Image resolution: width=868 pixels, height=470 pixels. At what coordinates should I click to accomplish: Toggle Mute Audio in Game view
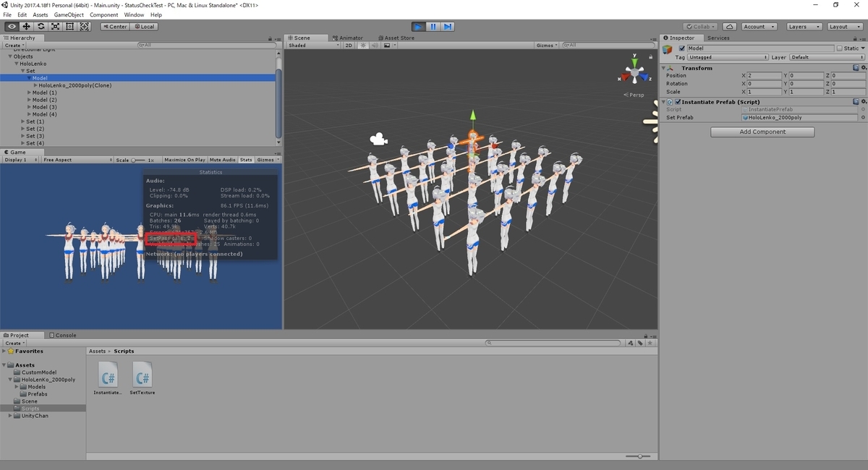(223, 160)
